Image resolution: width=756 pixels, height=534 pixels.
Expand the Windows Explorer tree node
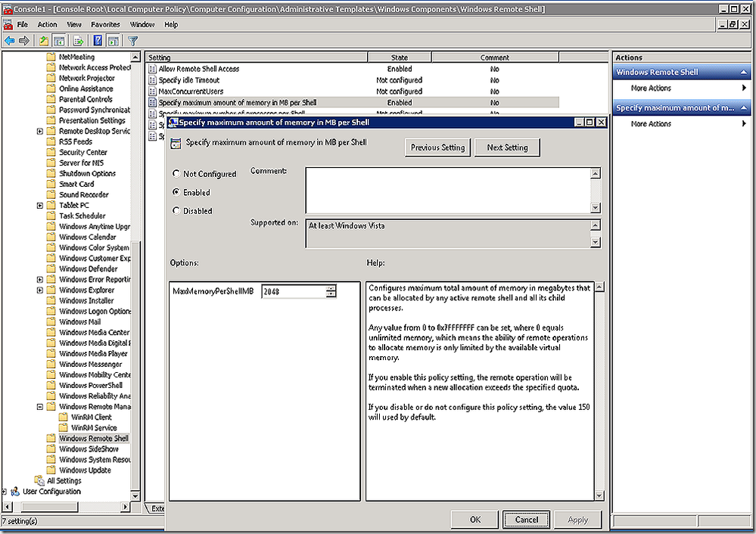click(x=40, y=290)
